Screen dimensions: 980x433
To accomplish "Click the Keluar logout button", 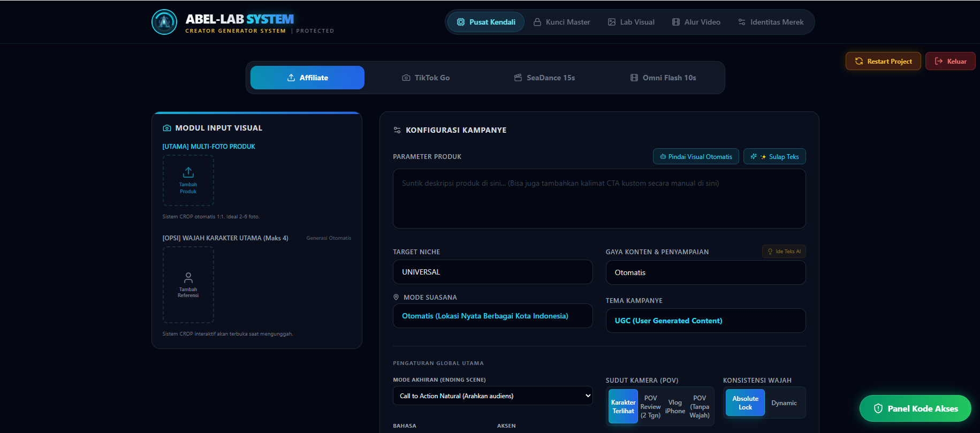I will [x=951, y=61].
